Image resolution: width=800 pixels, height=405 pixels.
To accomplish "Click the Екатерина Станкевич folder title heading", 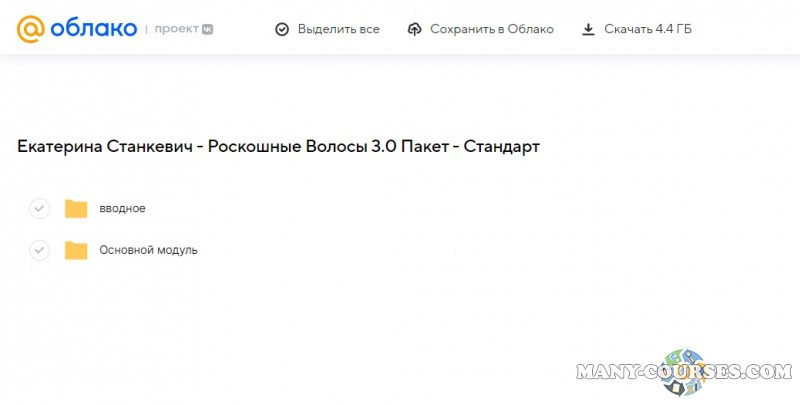I will (278, 147).
